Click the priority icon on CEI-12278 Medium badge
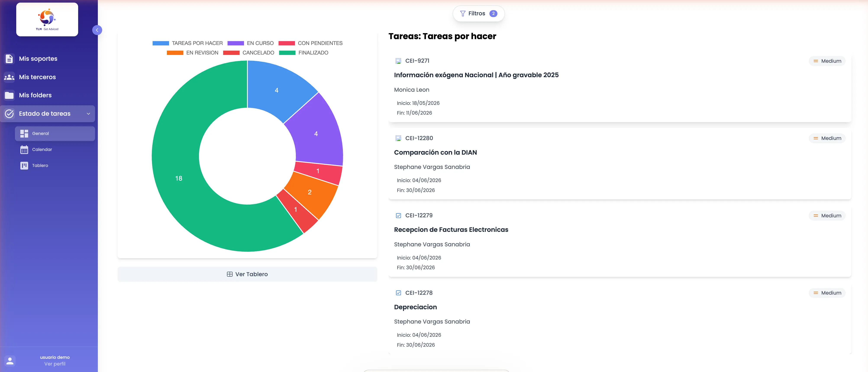868x372 pixels. click(x=815, y=293)
